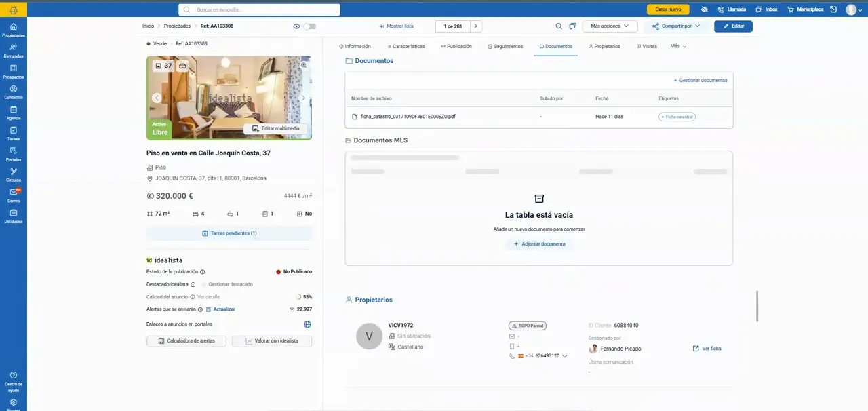Viewport: 868px width, 411px height.
Task: Click the crossed-out eye icon in top bar
Action: pyautogui.click(x=705, y=9)
